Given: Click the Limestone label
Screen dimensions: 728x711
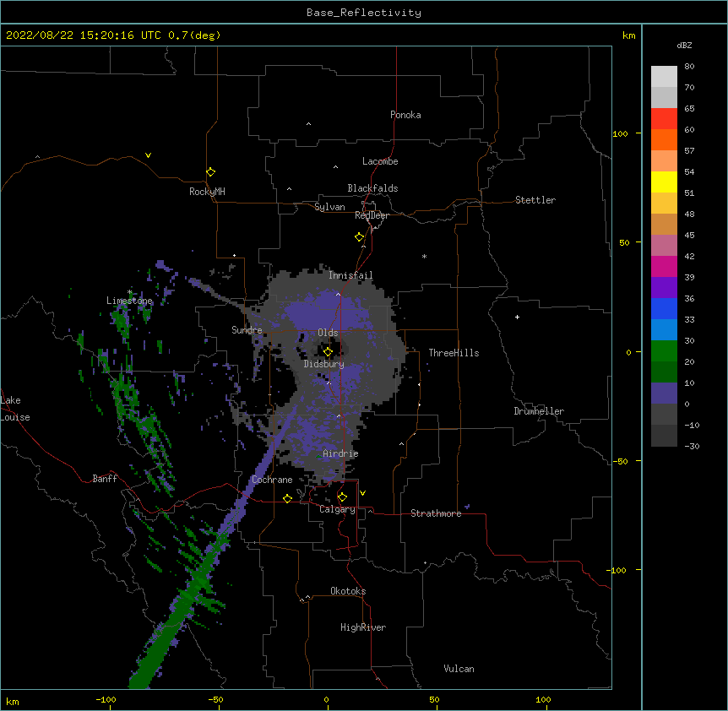Looking at the screenshot, I should click(129, 301).
